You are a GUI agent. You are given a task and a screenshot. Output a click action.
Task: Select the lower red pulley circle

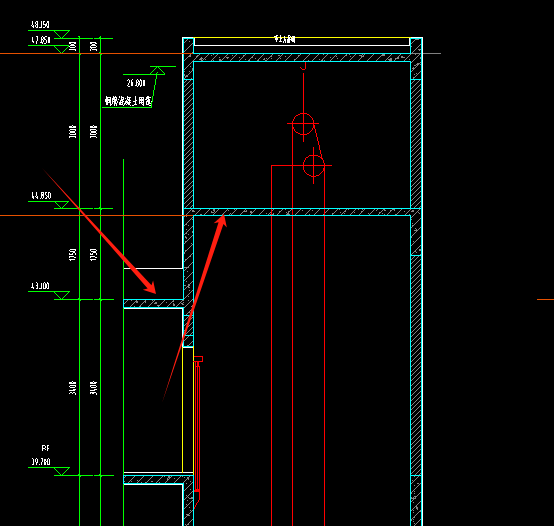314,165
